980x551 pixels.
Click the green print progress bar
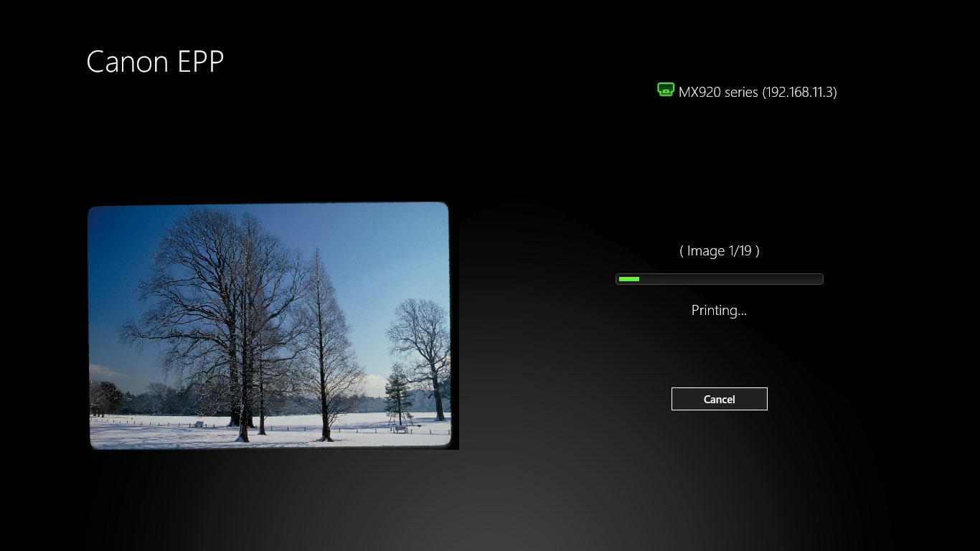pyautogui.click(x=719, y=279)
